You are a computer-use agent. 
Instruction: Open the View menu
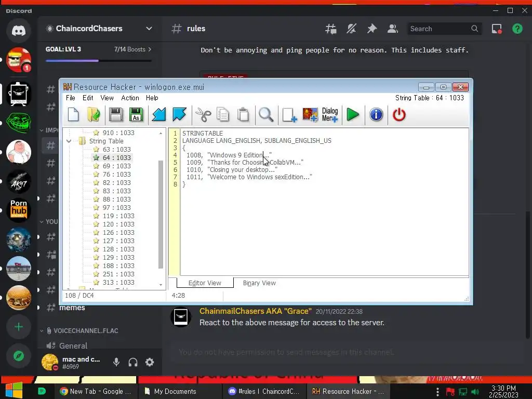(x=107, y=98)
